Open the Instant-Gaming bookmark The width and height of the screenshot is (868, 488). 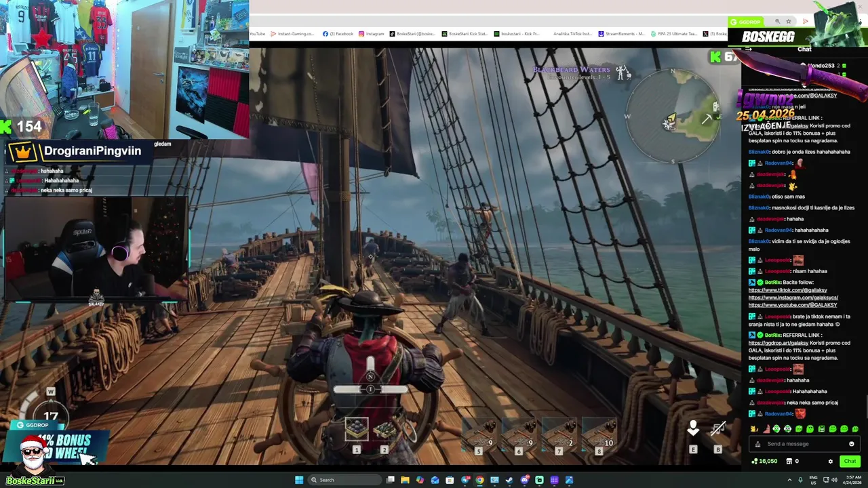292,34
